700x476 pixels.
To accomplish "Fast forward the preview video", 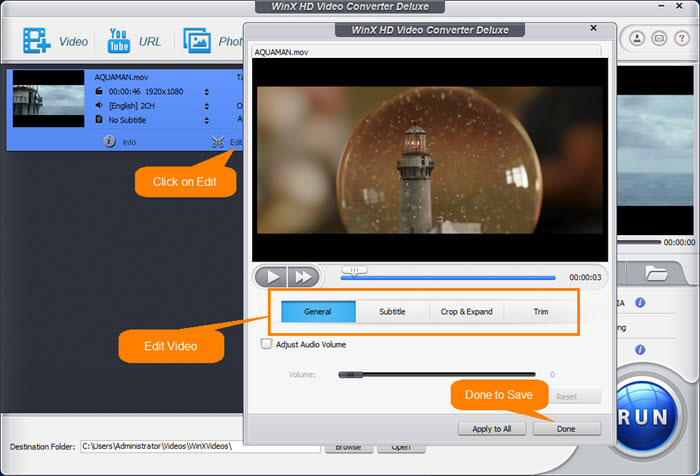I will pos(304,277).
